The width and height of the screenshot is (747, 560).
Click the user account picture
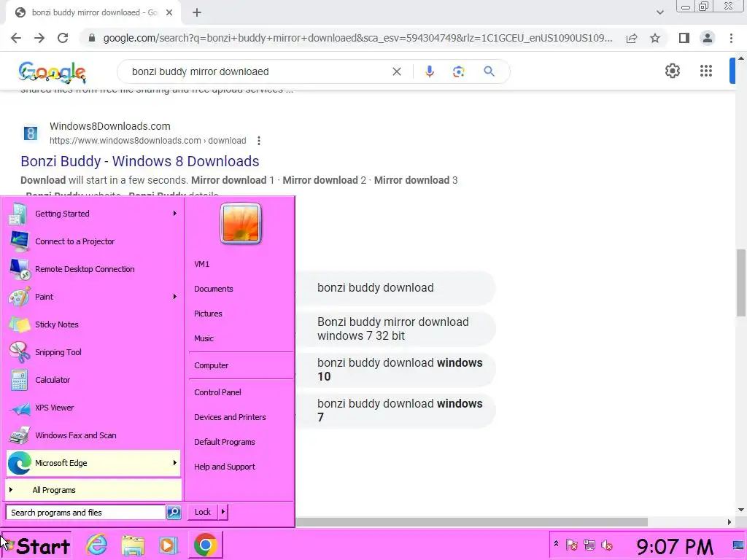coord(241,224)
